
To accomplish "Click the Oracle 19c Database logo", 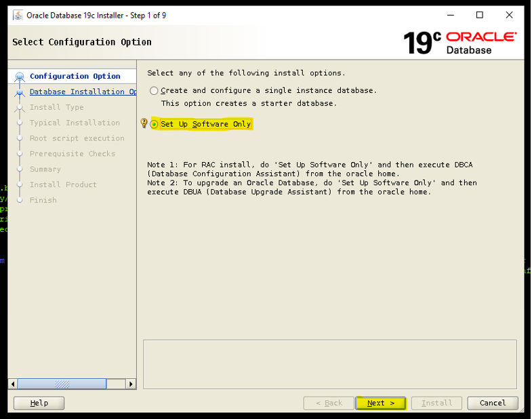I will pyautogui.click(x=460, y=43).
